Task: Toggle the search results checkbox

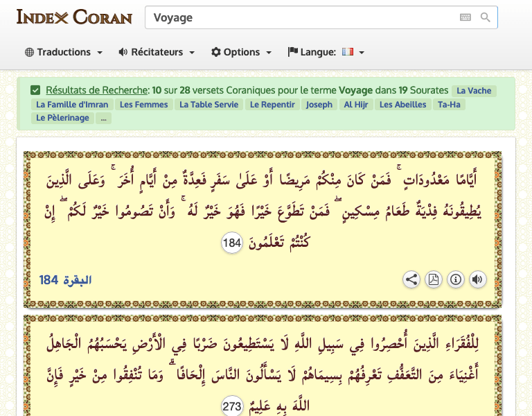Action: pyautogui.click(x=35, y=90)
